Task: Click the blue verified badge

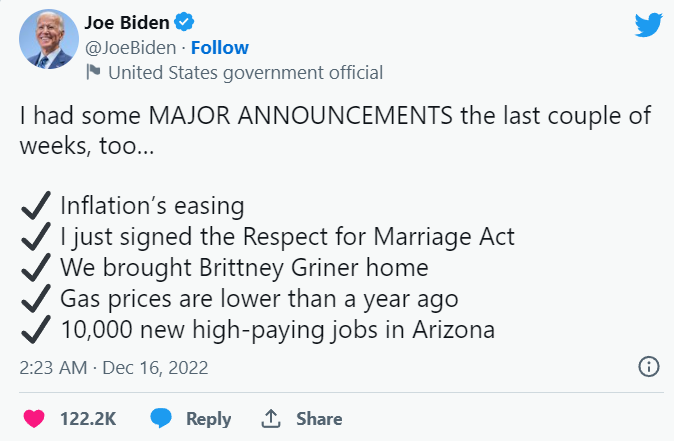Action: point(184,22)
